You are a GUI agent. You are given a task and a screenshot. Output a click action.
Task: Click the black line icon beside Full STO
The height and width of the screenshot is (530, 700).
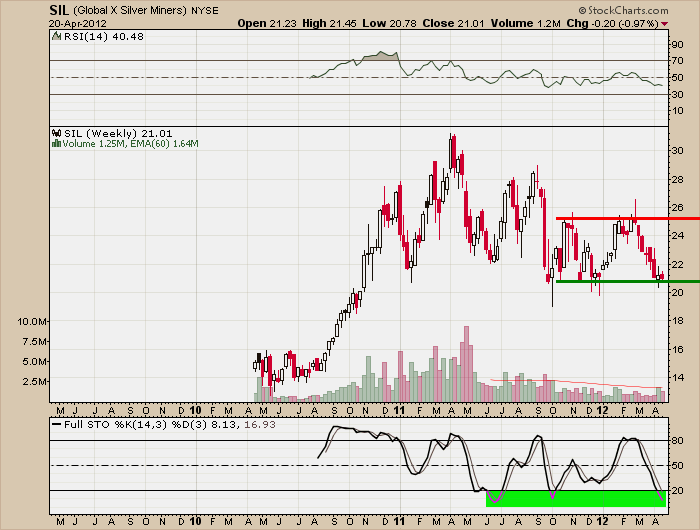56,424
